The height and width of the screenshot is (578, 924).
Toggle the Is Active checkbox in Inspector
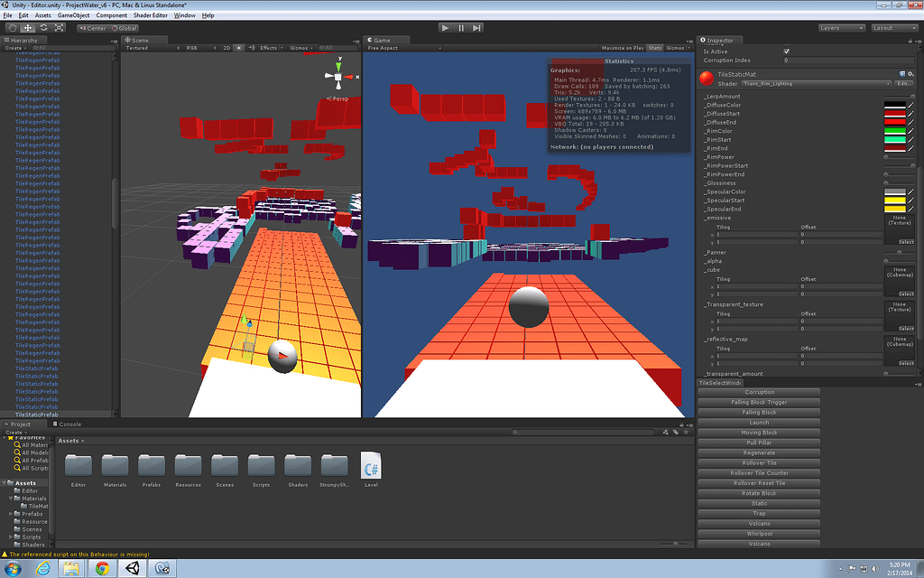click(x=789, y=51)
